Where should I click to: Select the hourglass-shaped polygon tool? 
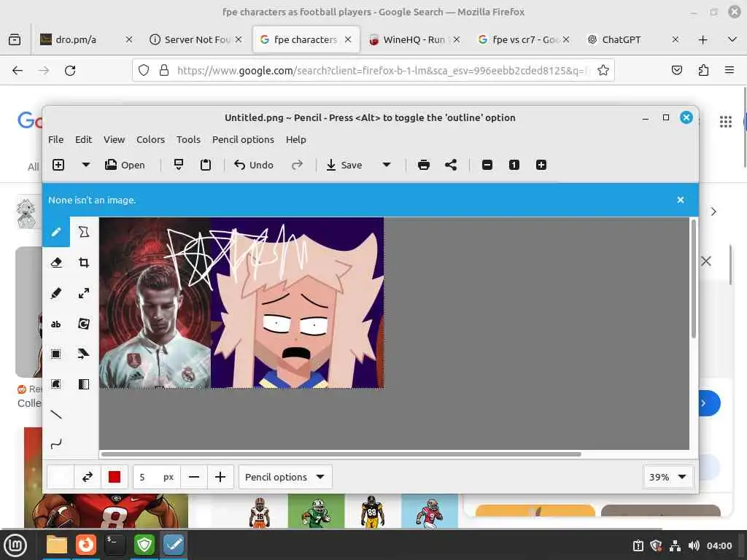tap(84, 232)
